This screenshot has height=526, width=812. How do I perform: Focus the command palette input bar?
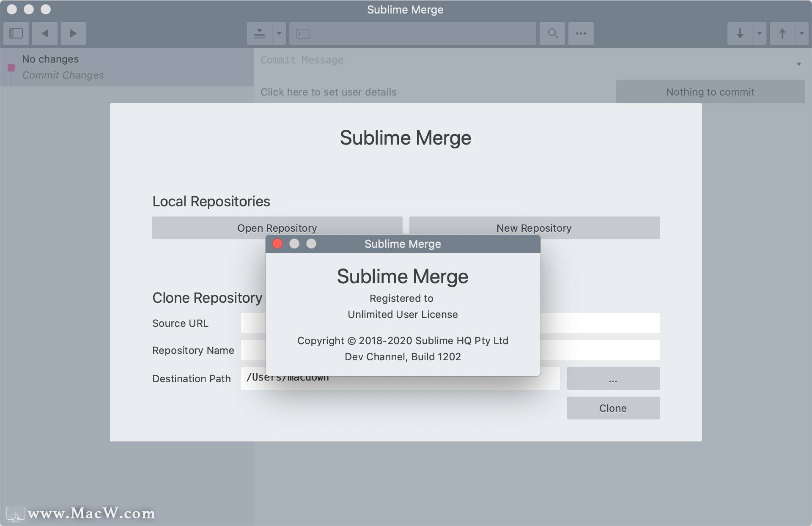click(413, 33)
